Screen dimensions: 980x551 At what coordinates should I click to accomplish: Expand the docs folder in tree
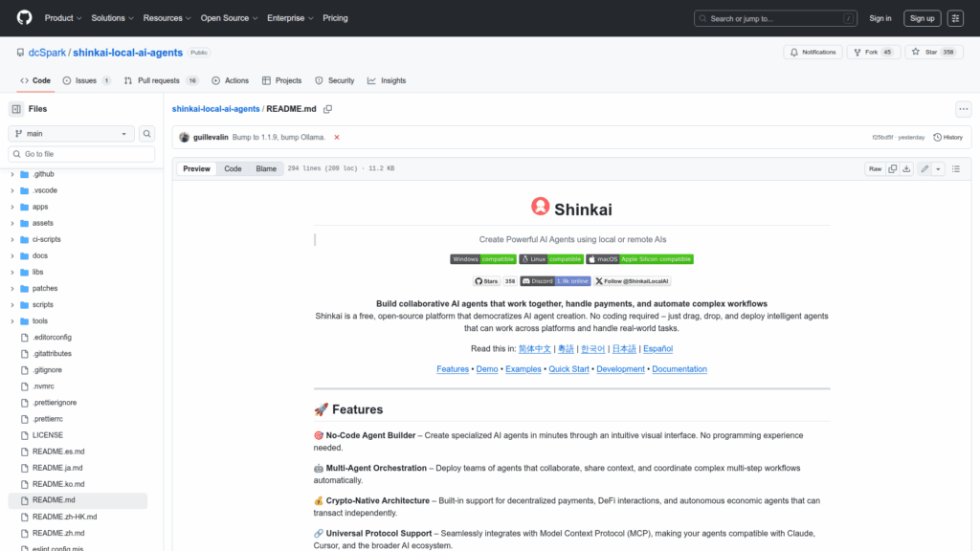point(12,255)
